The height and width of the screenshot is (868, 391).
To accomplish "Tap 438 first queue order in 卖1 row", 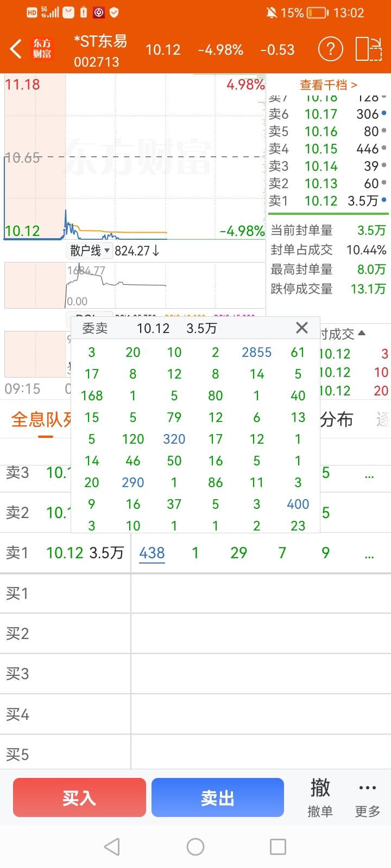I will click(x=152, y=553).
